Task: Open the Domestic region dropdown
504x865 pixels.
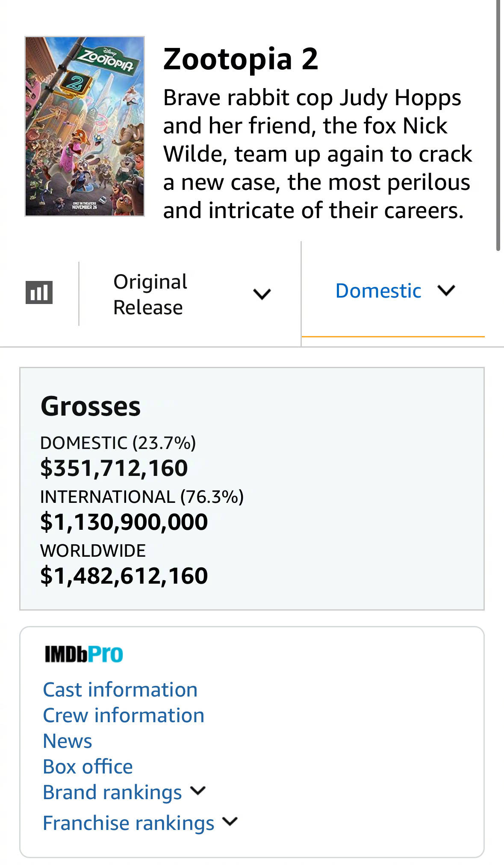Action: (x=378, y=291)
